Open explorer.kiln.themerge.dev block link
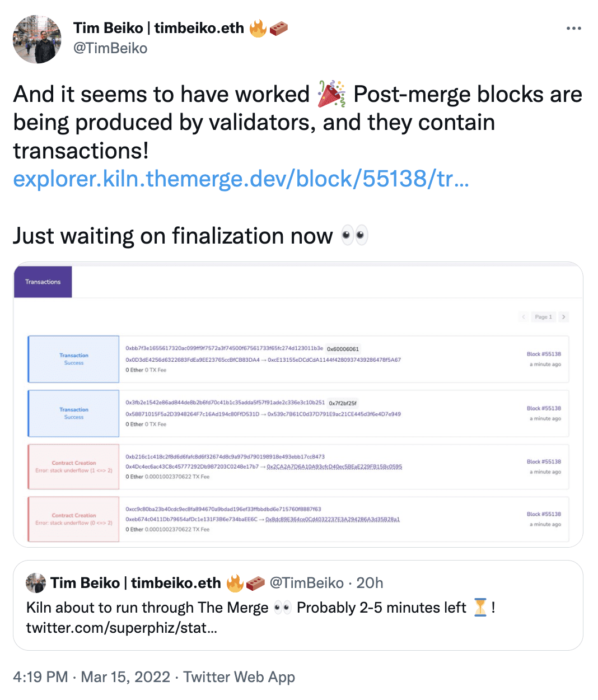 (241, 179)
